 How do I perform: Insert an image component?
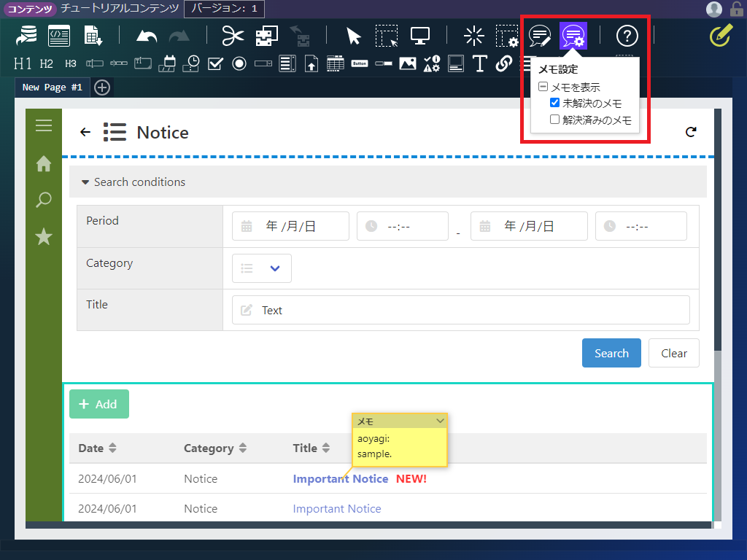tap(408, 63)
